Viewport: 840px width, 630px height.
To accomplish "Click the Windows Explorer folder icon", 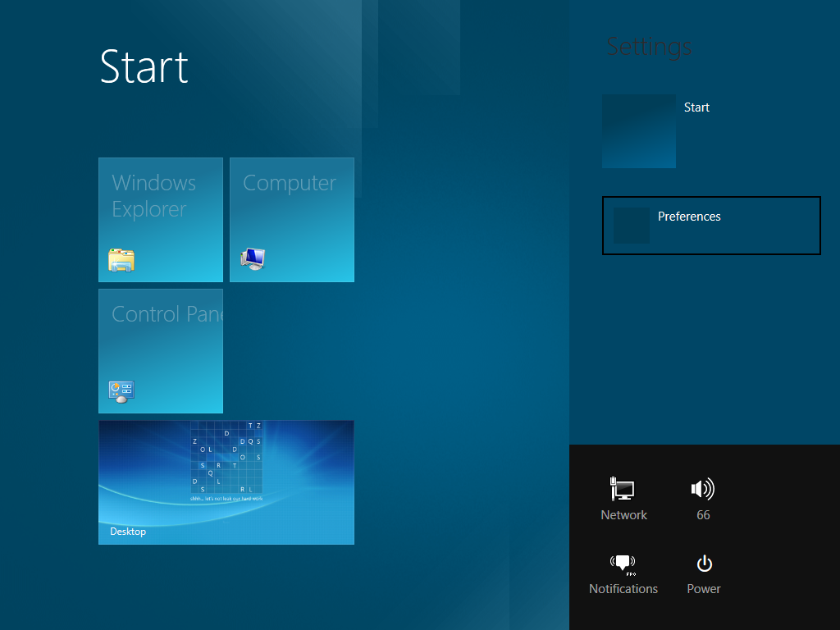I will tap(121, 260).
